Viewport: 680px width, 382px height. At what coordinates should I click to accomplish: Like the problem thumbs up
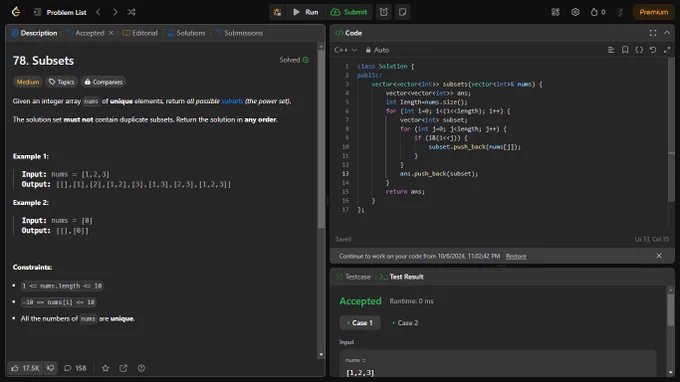[x=26, y=368]
